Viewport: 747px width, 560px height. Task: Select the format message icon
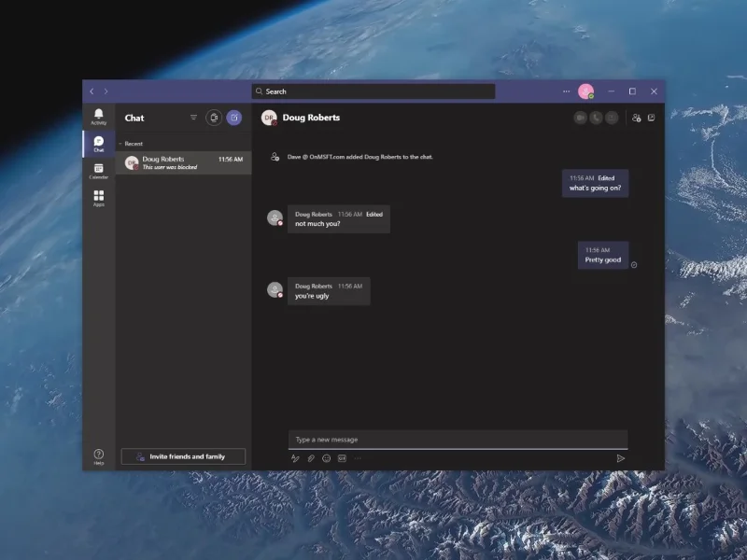pos(295,458)
